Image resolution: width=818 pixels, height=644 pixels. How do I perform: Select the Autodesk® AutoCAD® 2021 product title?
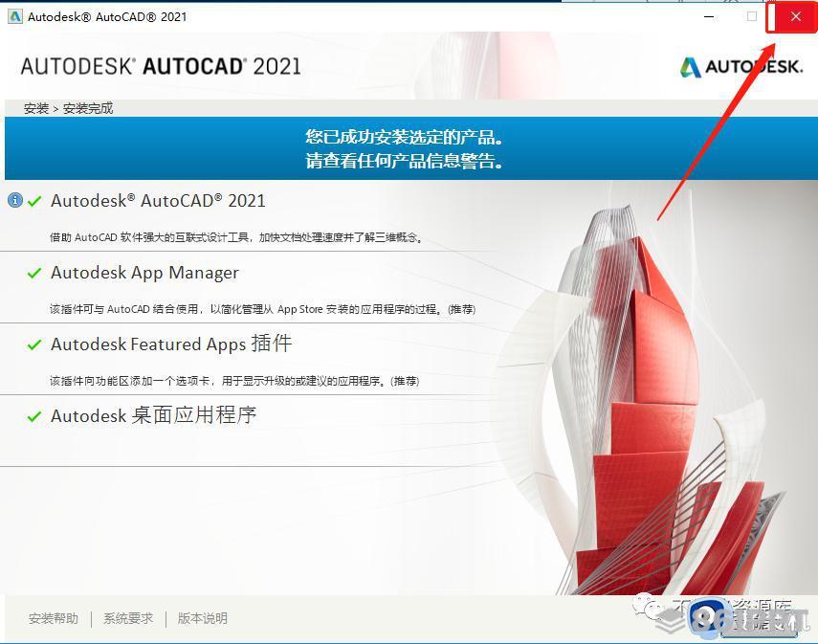pos(158,201)
